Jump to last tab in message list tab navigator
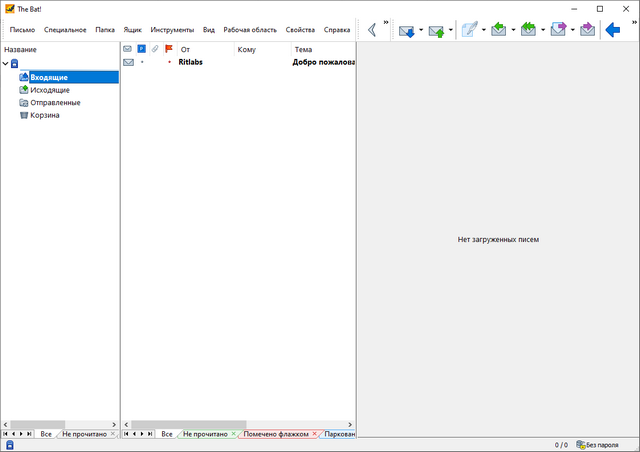This screenshot has height=452, width=640. click(150, 434)
